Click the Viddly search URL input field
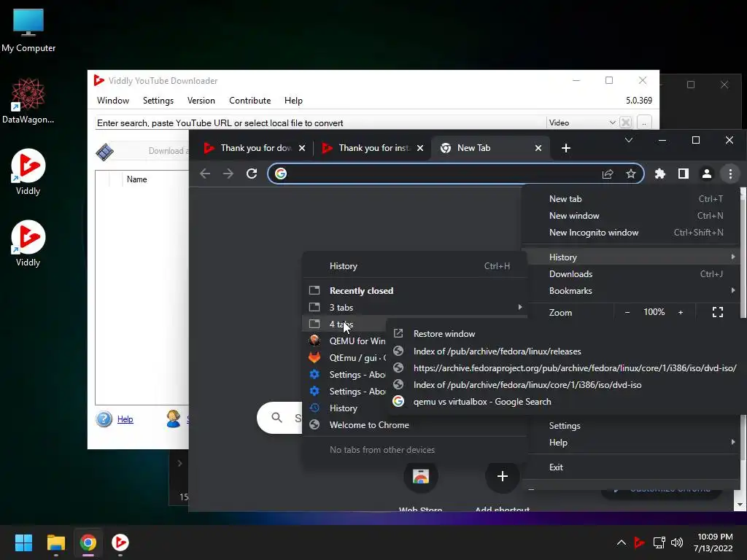The image size is (747, 560). coord(320,122)
